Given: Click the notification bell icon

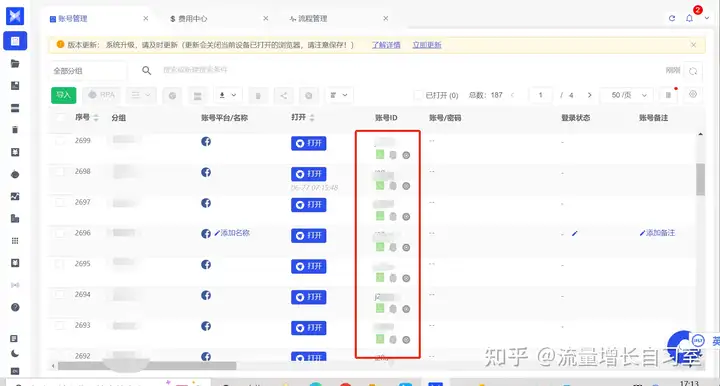Looking at the screenshot, I should tap(689, 18).
